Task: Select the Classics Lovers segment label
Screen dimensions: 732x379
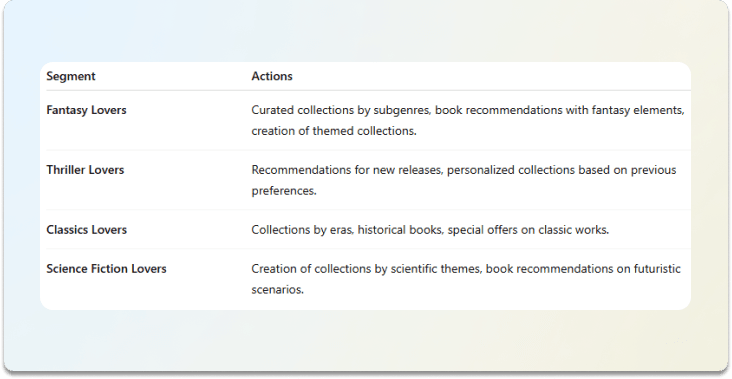Action: point(86,230)
